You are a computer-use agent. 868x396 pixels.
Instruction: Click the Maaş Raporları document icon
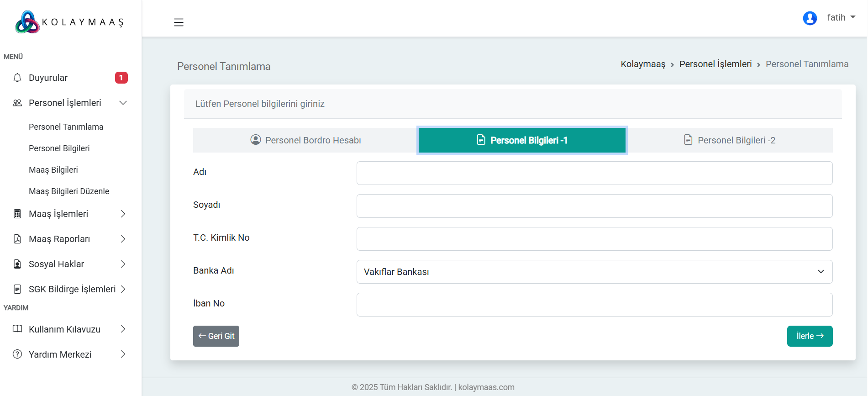click(x=17, y=239)
